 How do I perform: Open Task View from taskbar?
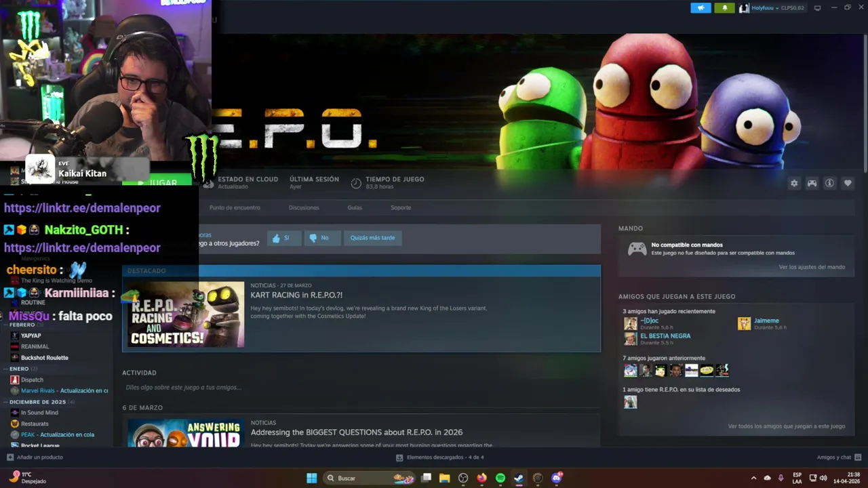click(x=427, y=478)
